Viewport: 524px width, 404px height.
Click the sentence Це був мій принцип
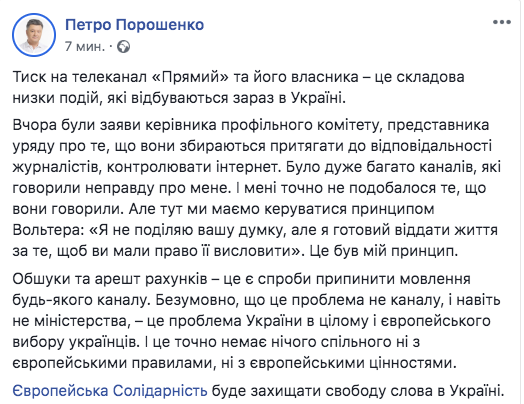coord(383,251)
